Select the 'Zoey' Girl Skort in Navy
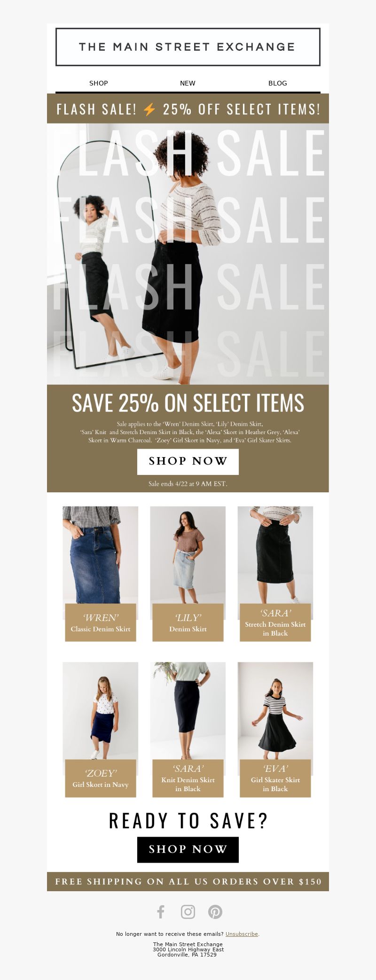 tap(101, 730)
